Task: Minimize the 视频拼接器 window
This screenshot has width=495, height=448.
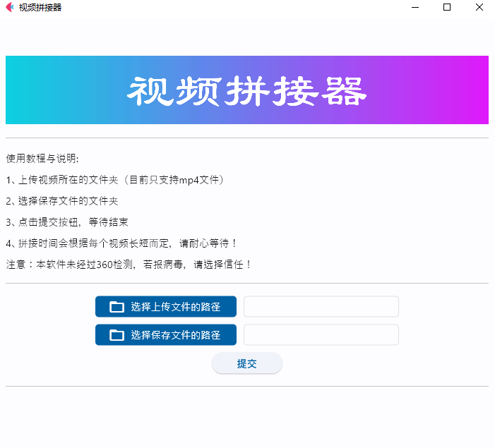Action: (x=413, y=8)
